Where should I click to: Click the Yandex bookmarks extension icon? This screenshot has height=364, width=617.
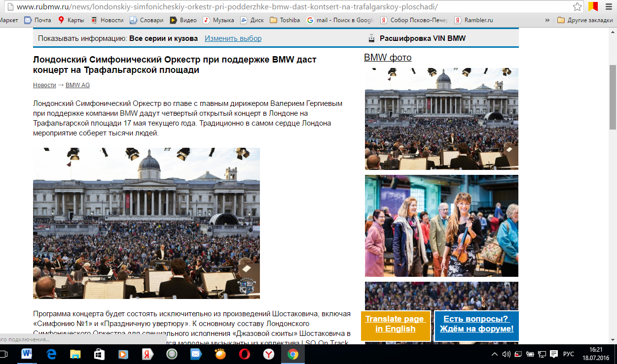(x=593, y=7)
